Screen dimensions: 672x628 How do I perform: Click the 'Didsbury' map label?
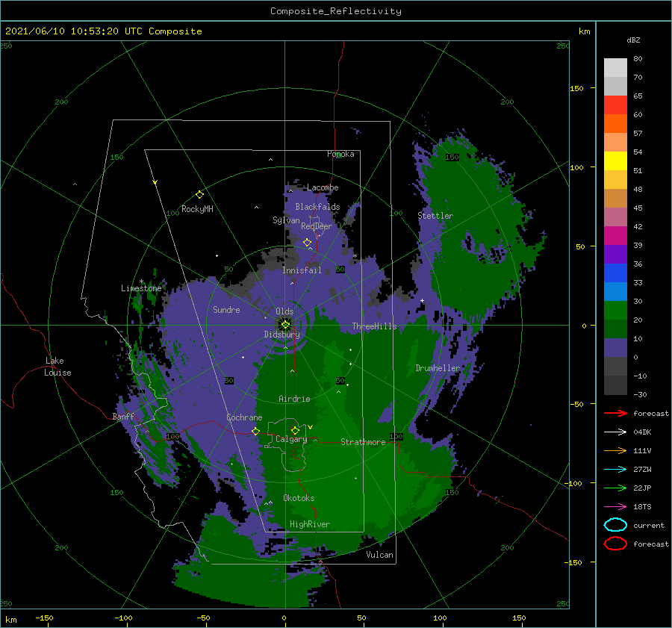click(x=281, y=335)
